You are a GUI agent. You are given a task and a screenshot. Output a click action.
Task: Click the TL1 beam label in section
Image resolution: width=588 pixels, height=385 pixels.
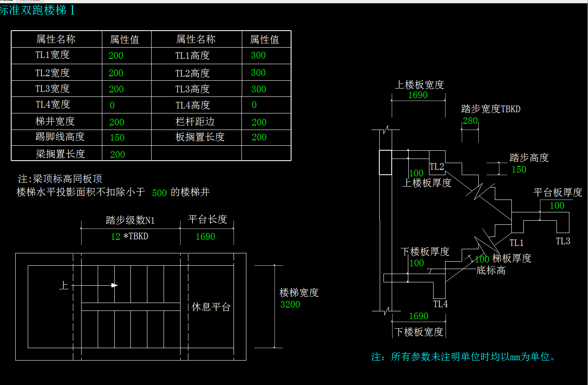point(516,243)
